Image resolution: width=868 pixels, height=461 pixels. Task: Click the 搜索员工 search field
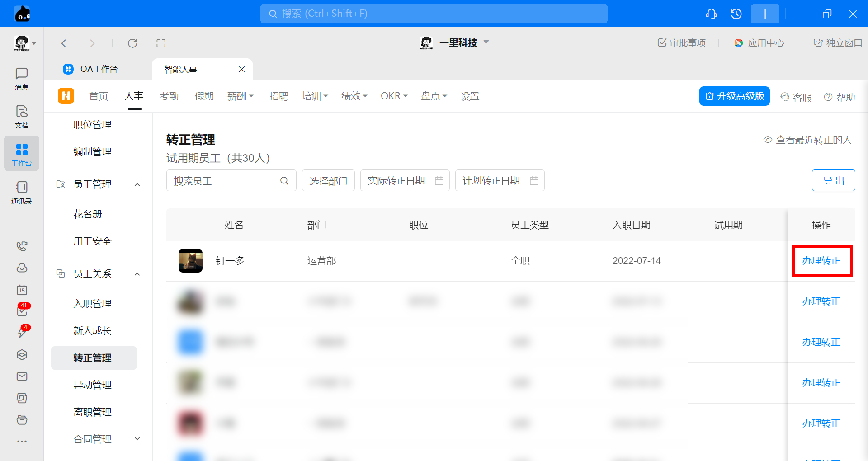225,181
